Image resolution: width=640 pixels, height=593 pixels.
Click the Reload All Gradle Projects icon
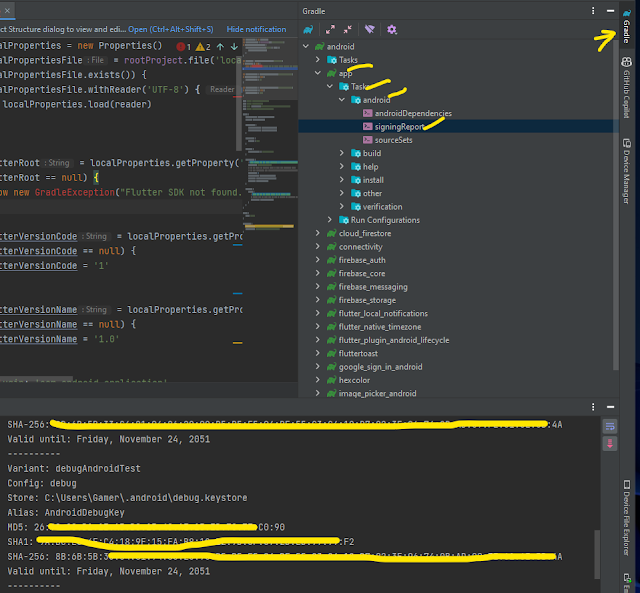309,30
